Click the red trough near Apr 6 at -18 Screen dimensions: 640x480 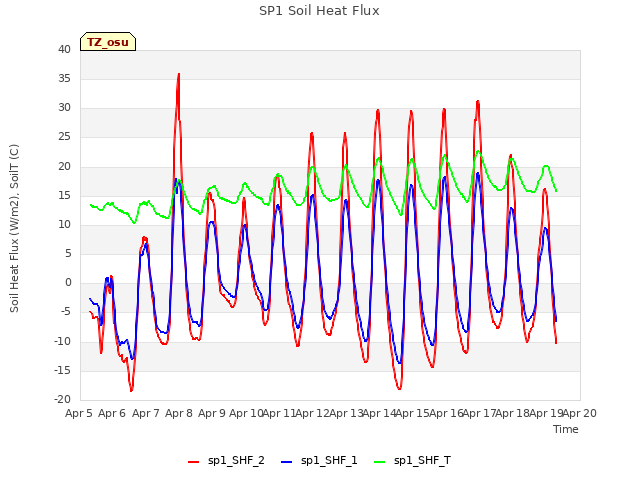pyautogui.click(x=131, y=391)
